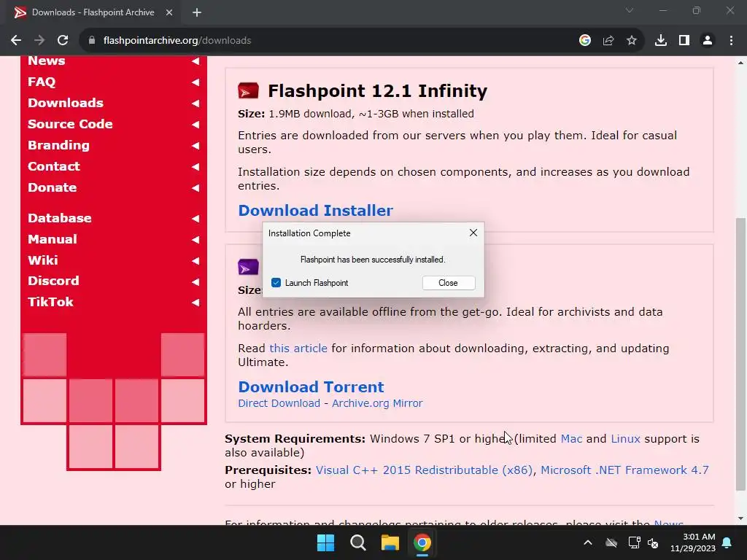Image resolution: width=747 pixels, height=560 pixels.
Task: Click the muted volume tray icon
Action: tap(653, 542)
